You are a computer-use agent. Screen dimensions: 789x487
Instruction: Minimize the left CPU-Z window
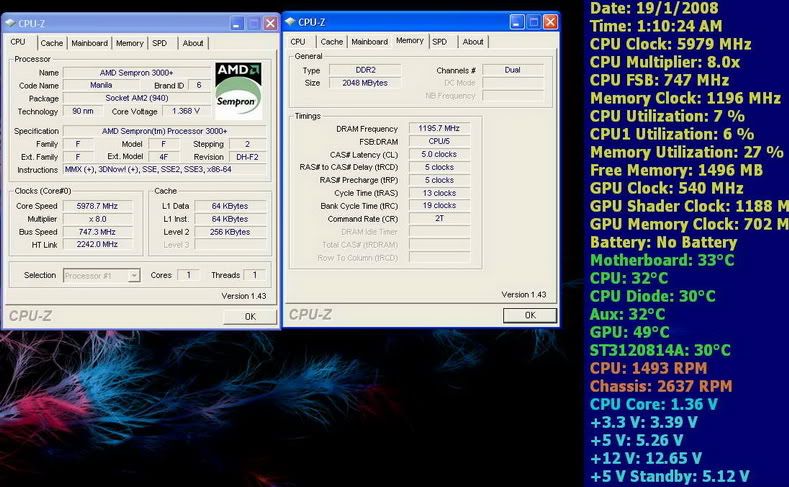236,22
